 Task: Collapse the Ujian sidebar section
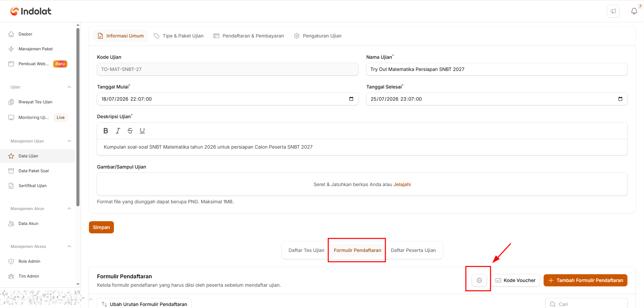(x=69, y=87)
